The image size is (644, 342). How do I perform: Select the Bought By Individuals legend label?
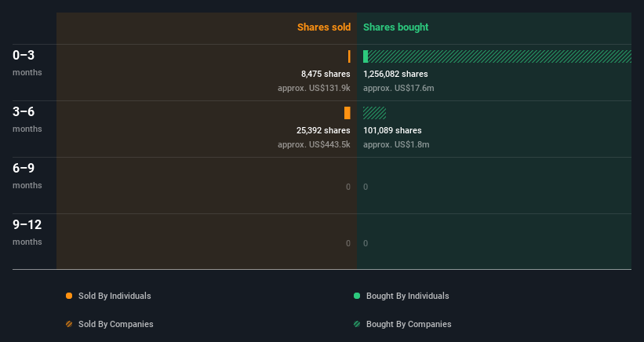[407, 296]
